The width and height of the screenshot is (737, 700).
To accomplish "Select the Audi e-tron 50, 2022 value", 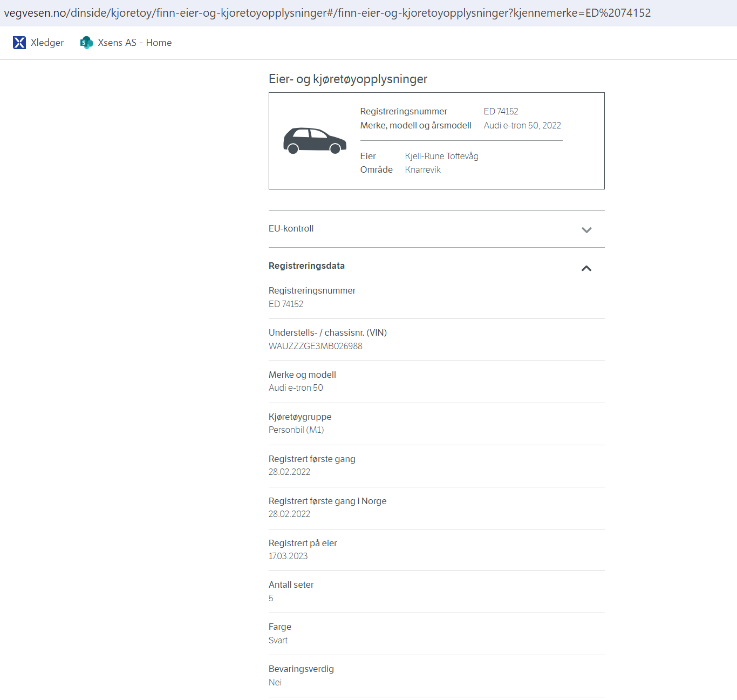I will click(x=522, y=126).
